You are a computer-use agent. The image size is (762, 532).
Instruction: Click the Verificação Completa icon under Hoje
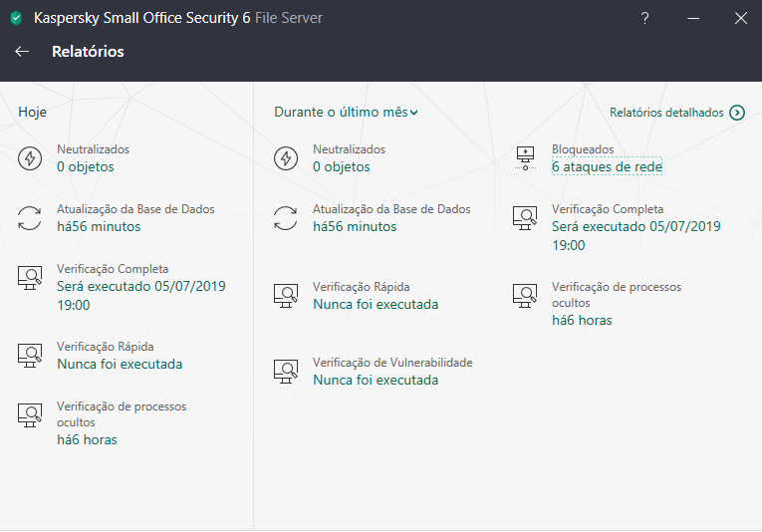[x=30, y=278]
